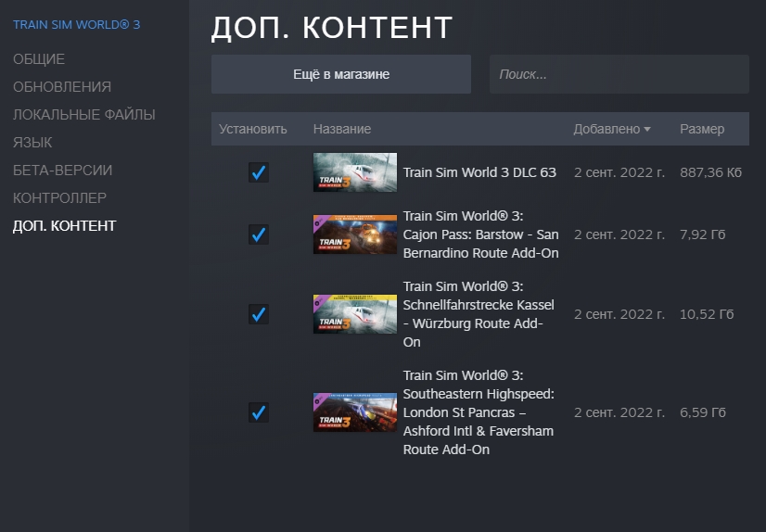Click the Cajon Pass route add-on thumbnail
The width and height of the screenshot is (766, 532).
tap(354, 234)
